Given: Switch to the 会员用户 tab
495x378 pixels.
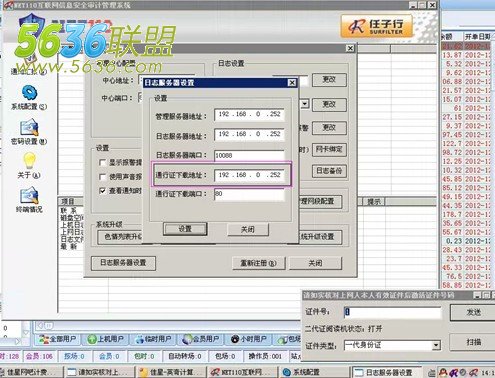Looking at the screenshot, I should pos(201,339).
